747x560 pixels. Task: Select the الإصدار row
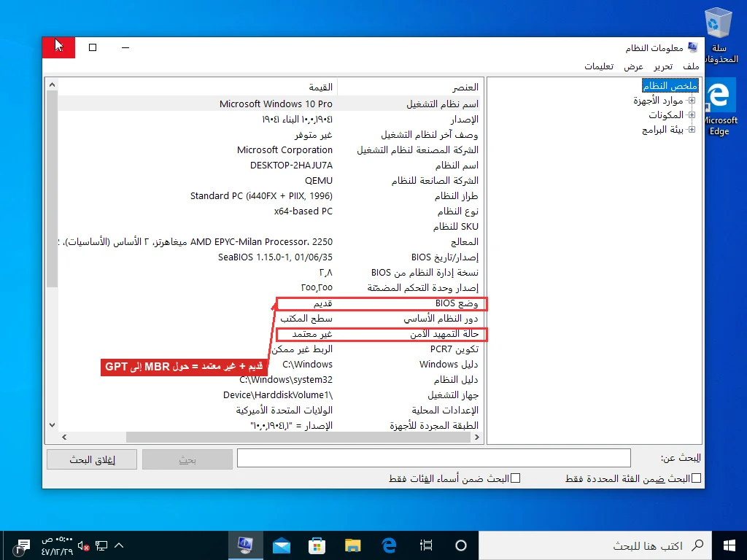(x=270, y=119)
